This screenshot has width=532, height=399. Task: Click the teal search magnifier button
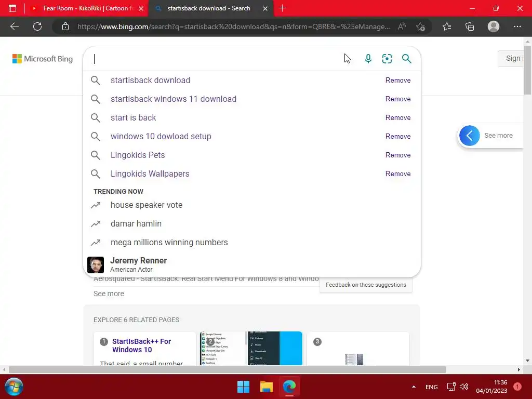coord(406,59)
